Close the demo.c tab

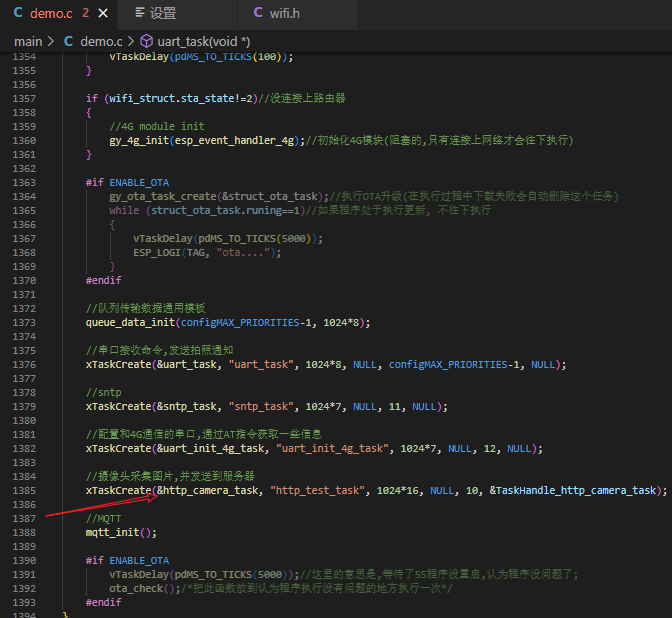click(x=103, y=14)
